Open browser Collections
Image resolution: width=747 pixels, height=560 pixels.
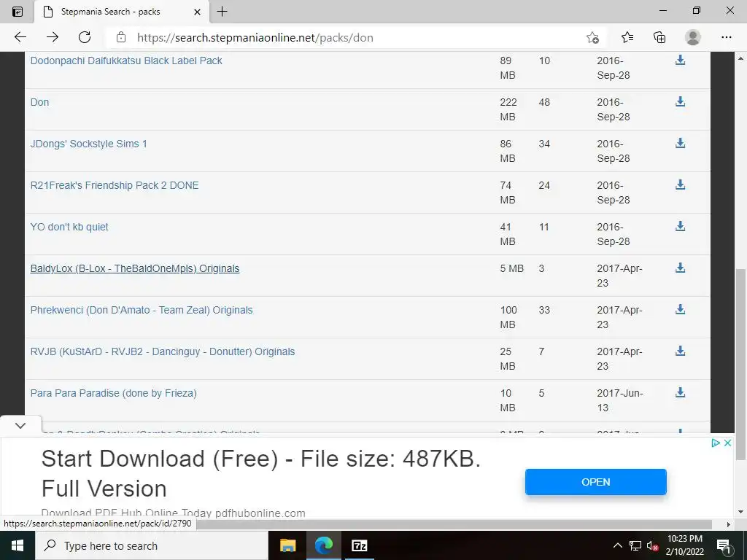pos(659,37)
